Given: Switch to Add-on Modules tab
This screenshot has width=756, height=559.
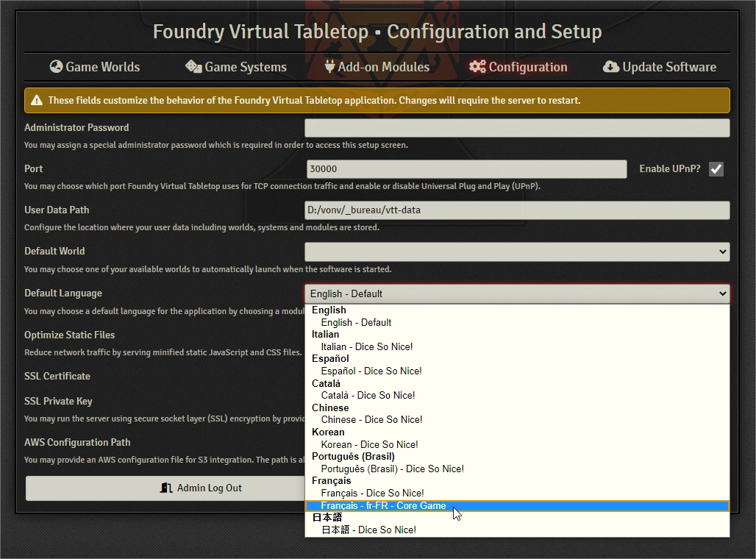Looking at the screenshot, I should 377,66.
